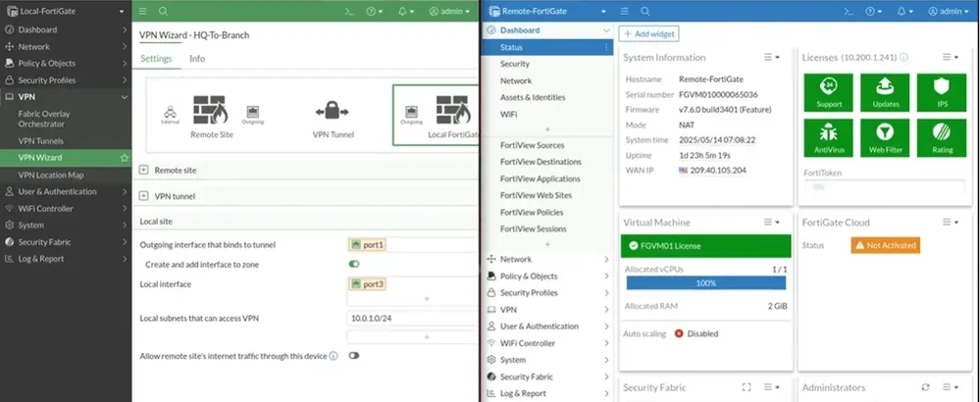Image resolution: width=980 pixels, height=402 pixels.
Task: Click the Allocated vCPUs 100% progress bar
Action: point(705,282)
